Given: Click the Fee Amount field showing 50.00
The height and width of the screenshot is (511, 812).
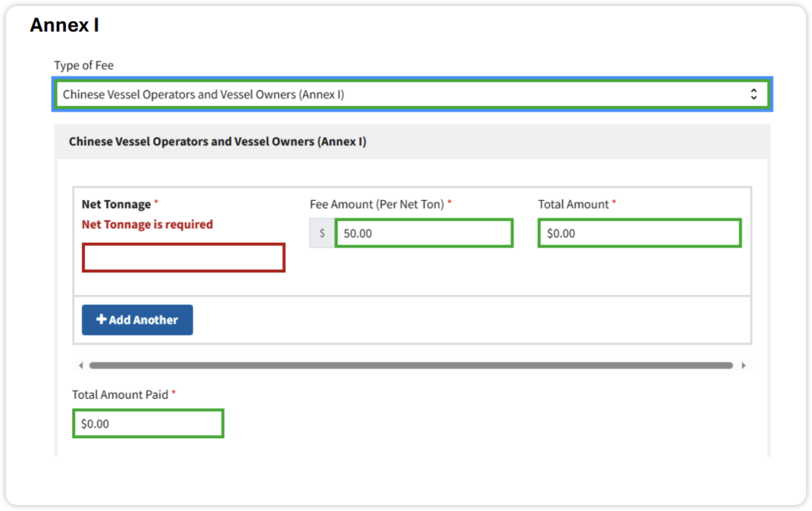Looking at the screenshot, I should [x=424, y=233].
